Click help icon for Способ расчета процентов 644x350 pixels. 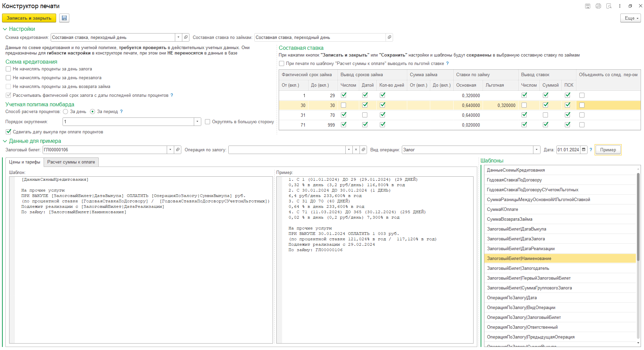(121, 112)
